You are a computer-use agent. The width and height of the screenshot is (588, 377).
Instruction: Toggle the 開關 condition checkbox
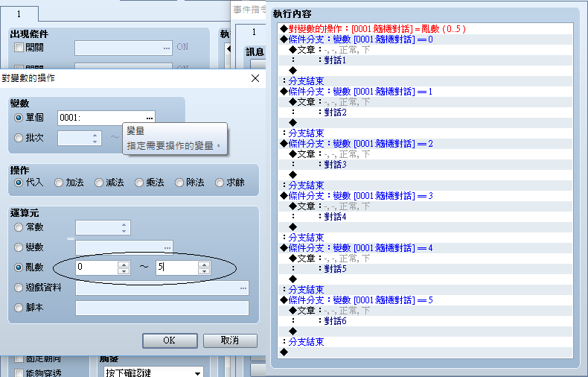[19, 48]
